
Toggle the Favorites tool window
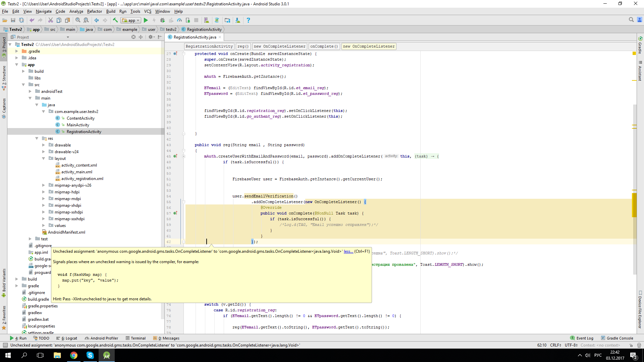tap(4, 317)
